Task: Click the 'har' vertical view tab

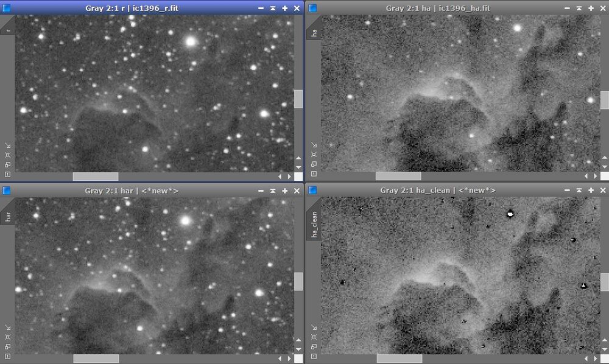Action: pos(8,215)
